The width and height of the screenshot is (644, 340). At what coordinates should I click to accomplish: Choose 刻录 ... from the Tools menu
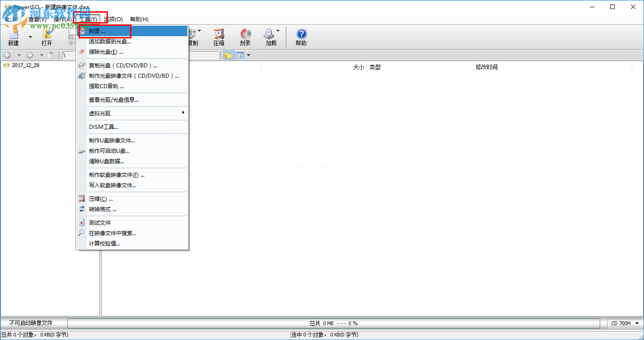click(132, 31)
